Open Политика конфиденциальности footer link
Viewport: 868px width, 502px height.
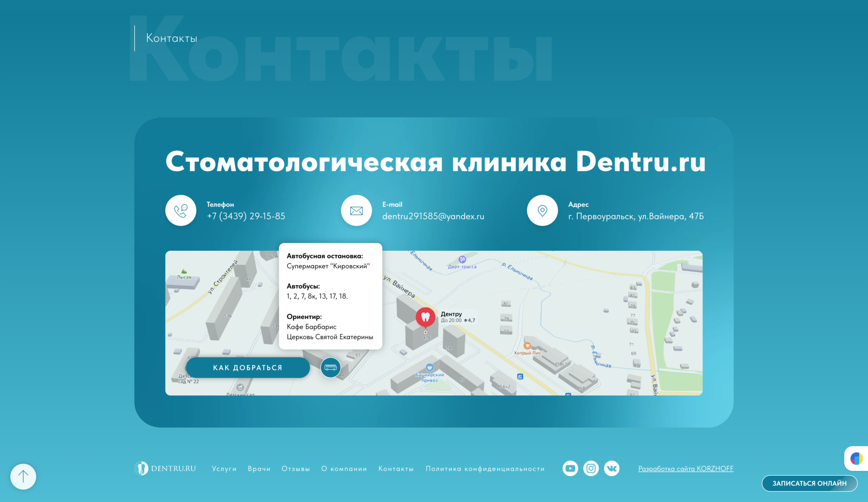pyautogui.click(x=485, y=469)
